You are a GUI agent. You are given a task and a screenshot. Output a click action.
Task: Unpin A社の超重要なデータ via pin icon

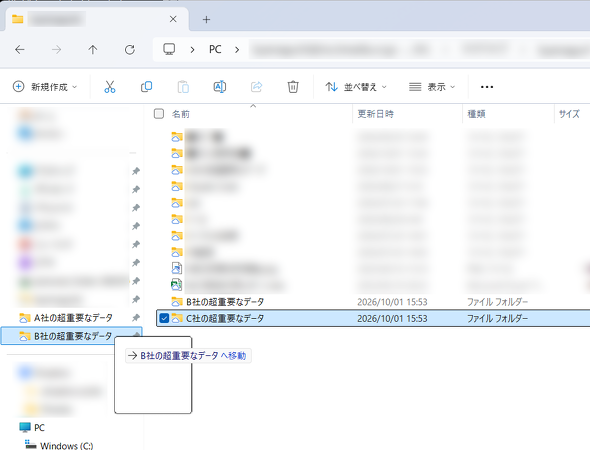click(136, 318)
